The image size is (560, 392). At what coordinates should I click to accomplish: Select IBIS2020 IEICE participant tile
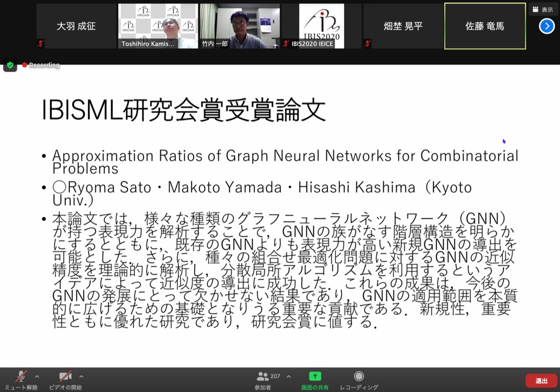tap(322, 26)
